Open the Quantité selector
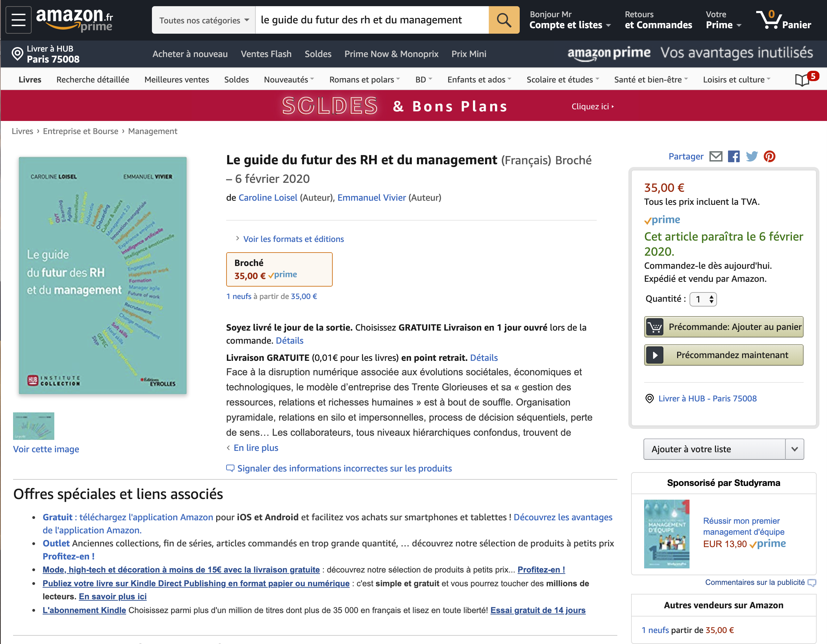 pyautogui.click(x=703, y=299)
